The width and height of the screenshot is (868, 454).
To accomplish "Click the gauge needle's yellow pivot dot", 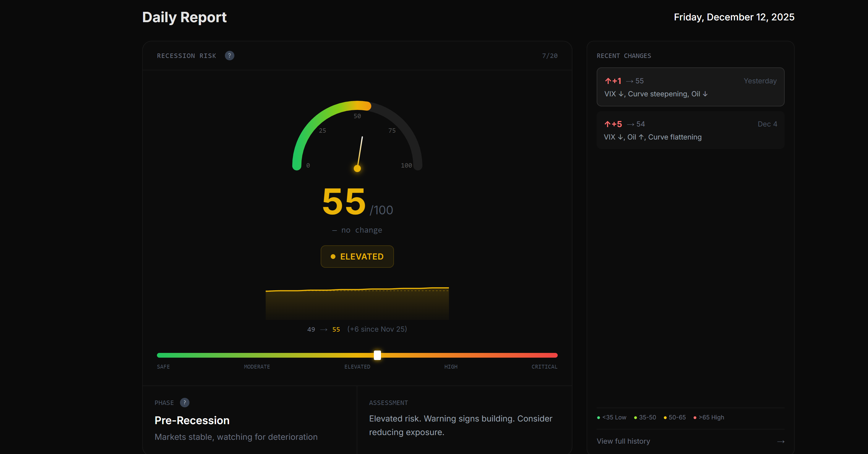I will click(357, 168).
